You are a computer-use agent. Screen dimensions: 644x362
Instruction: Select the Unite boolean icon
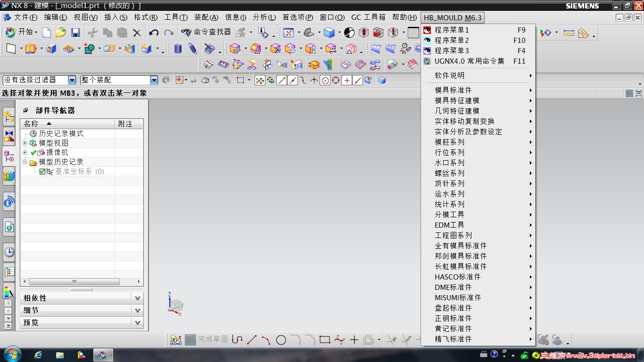click(x=90, y=49)
